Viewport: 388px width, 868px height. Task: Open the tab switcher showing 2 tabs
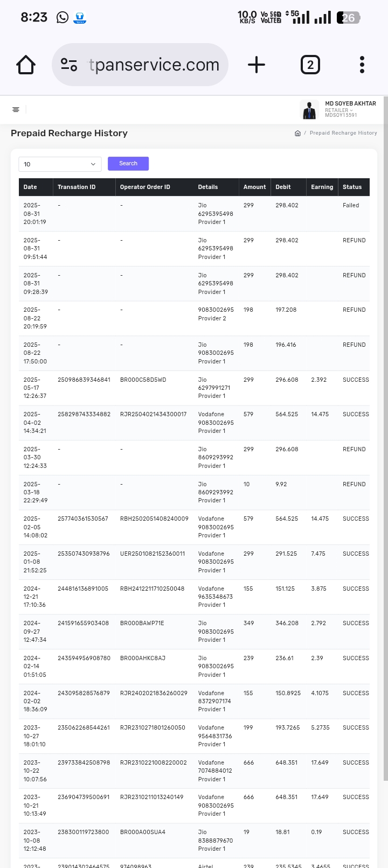point(310,65)
